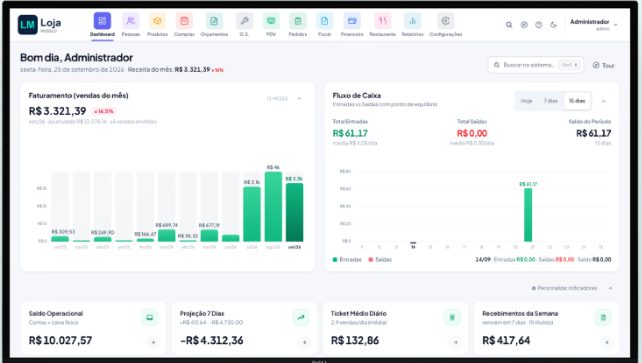Open the Restaurante module

pos(382,25)
